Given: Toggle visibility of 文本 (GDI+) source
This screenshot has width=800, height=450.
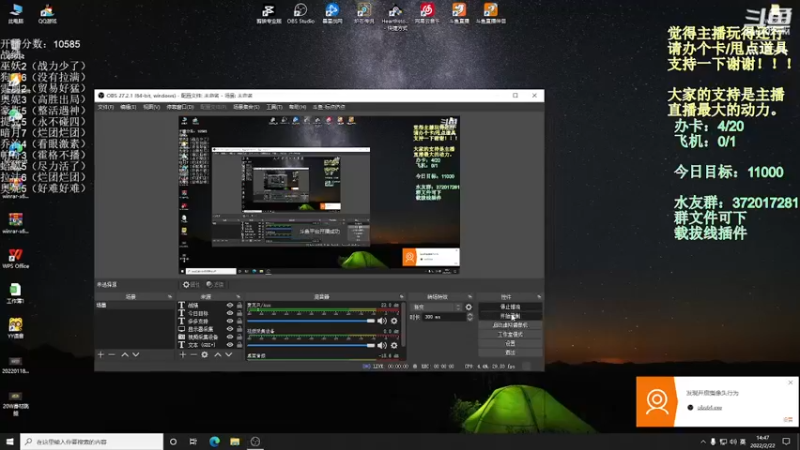Looking at the screenshot, I should point(230,345).
